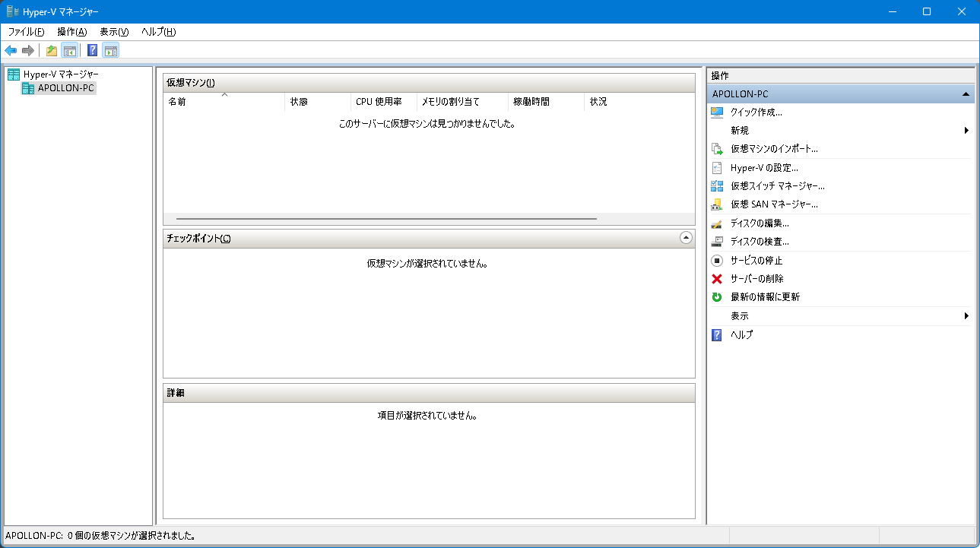Open the ヘルプ(H) menu
Screen dimensions: 980x548
click(x=159, y=32)
